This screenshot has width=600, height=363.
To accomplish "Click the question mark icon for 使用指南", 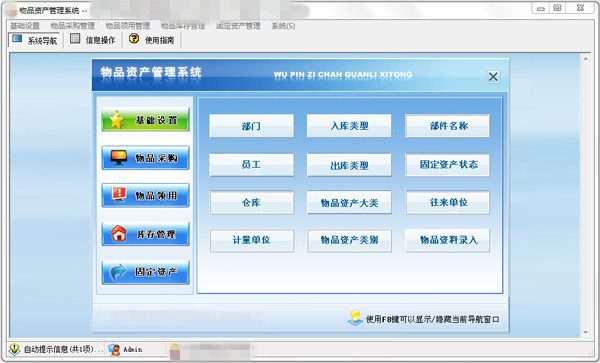I will pyautogui.click(x=134, y=38).
